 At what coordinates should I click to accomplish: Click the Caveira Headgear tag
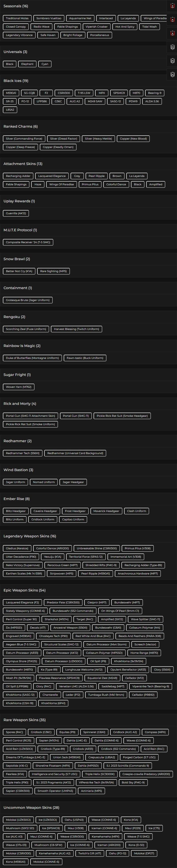[45, 511]
